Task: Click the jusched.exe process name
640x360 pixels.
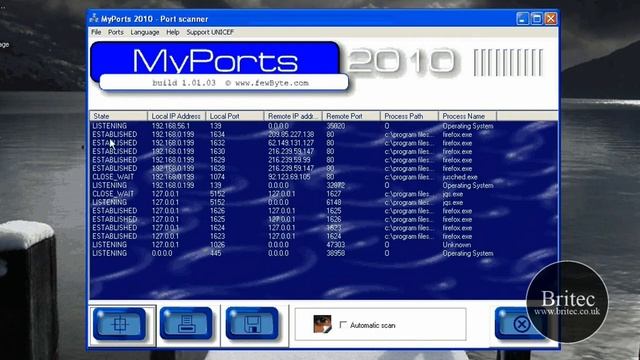Action: pyautogui.click(x=460, y=177)
